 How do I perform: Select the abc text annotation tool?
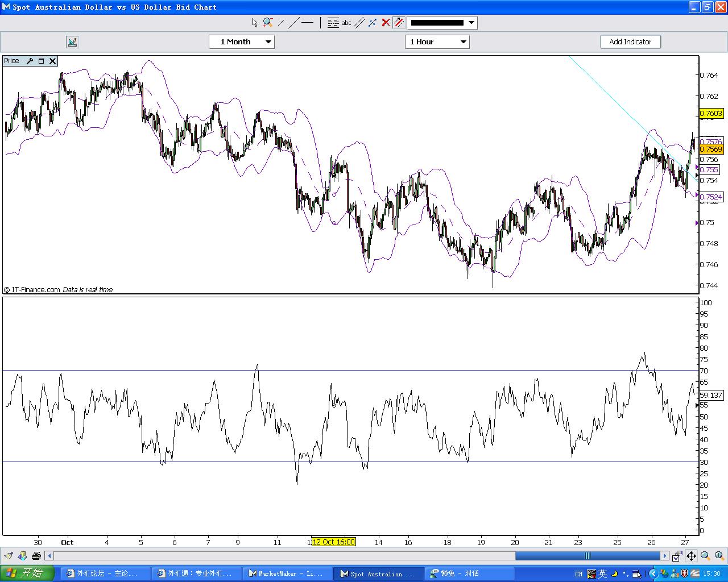[x=346, y=23]
